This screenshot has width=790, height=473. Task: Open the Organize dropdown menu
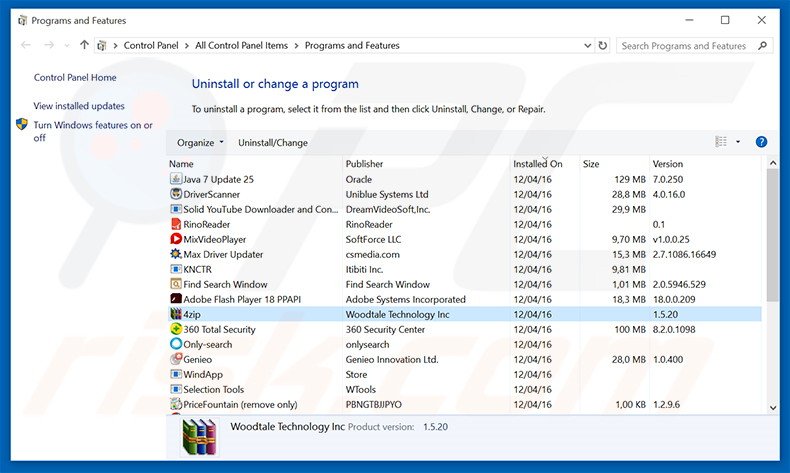(200, 143)
